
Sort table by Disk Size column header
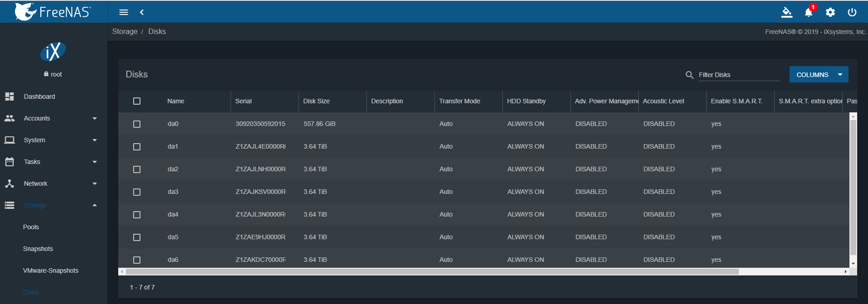pyautogui.click(x=316, y=101)
